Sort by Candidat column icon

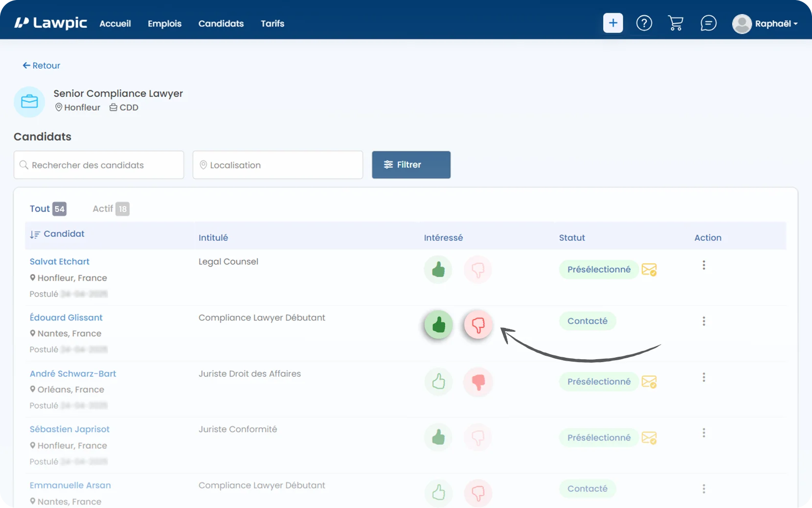(x=35, y=234)
